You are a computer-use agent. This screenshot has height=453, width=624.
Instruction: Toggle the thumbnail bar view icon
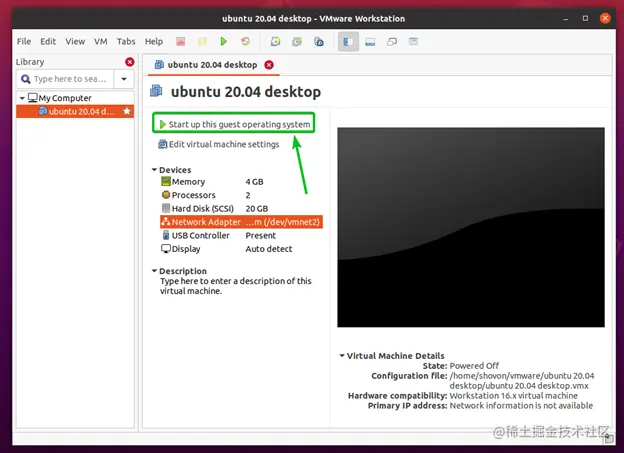point(370,42)
